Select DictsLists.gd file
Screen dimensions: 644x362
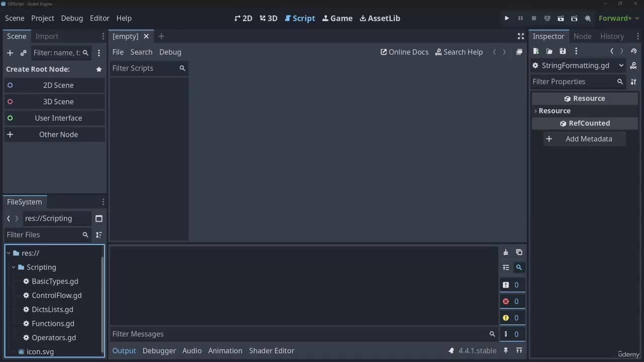(x=53, y=309)
